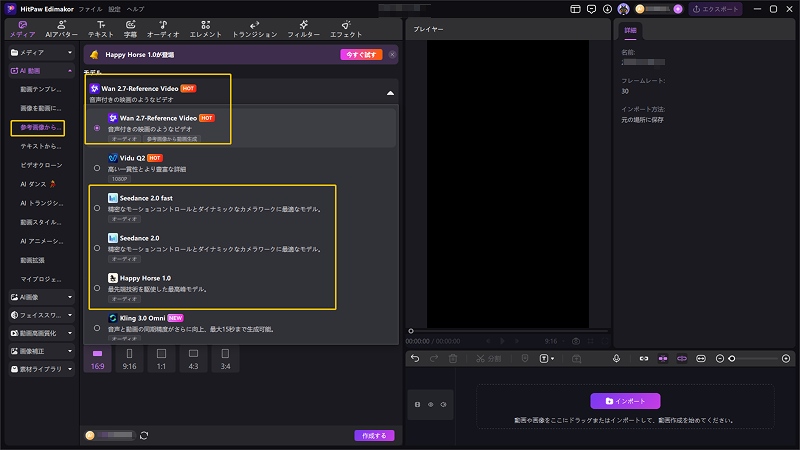Open the ファイル menu

click(90, 9)
